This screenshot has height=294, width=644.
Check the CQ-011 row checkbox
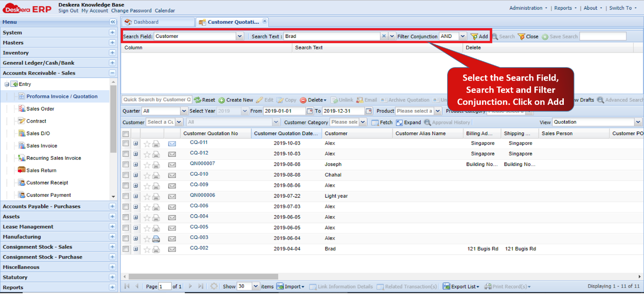point(125,144)
